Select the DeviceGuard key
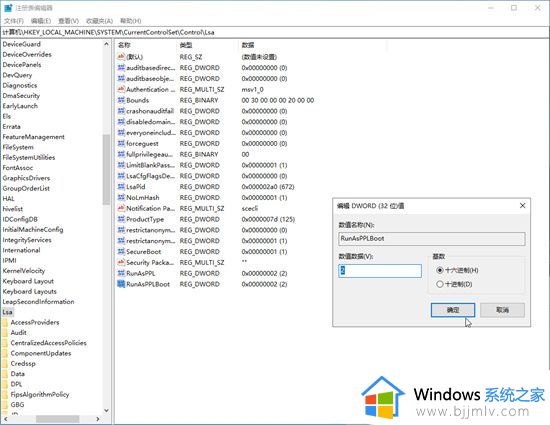550x425 pixels. point(21,44)
